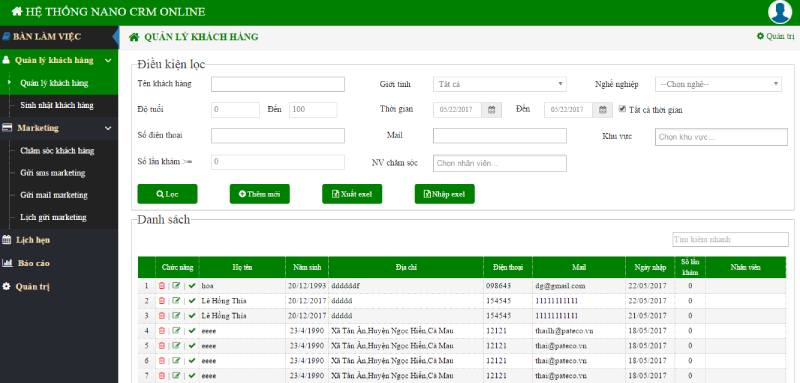Click green checkmark in row 2 Lê Hồng Thìa

tap(192, 301)
